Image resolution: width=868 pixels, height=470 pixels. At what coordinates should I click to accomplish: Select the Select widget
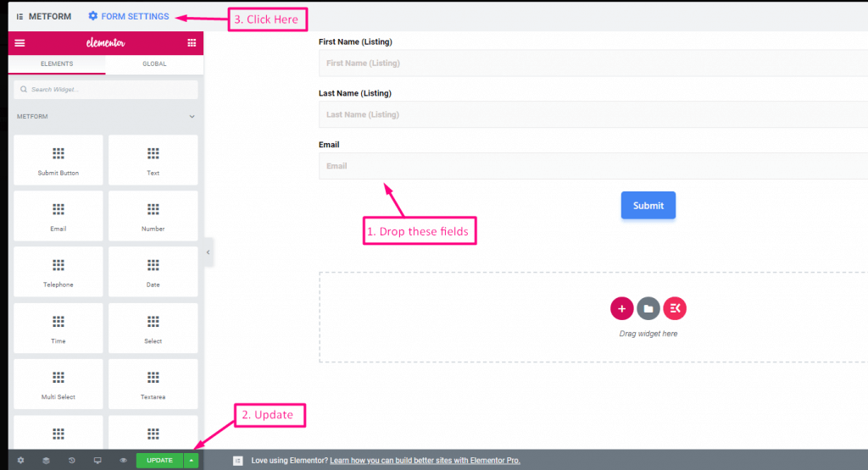click(153, 329)
